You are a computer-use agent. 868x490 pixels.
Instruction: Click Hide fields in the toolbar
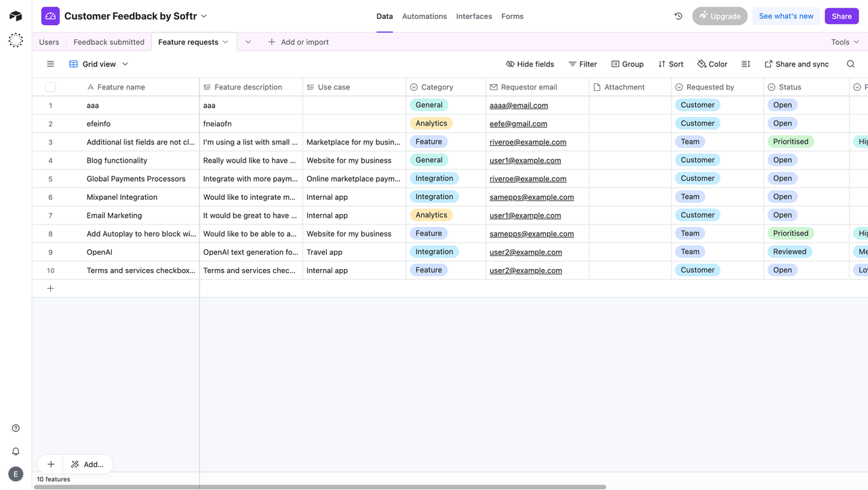530,64
